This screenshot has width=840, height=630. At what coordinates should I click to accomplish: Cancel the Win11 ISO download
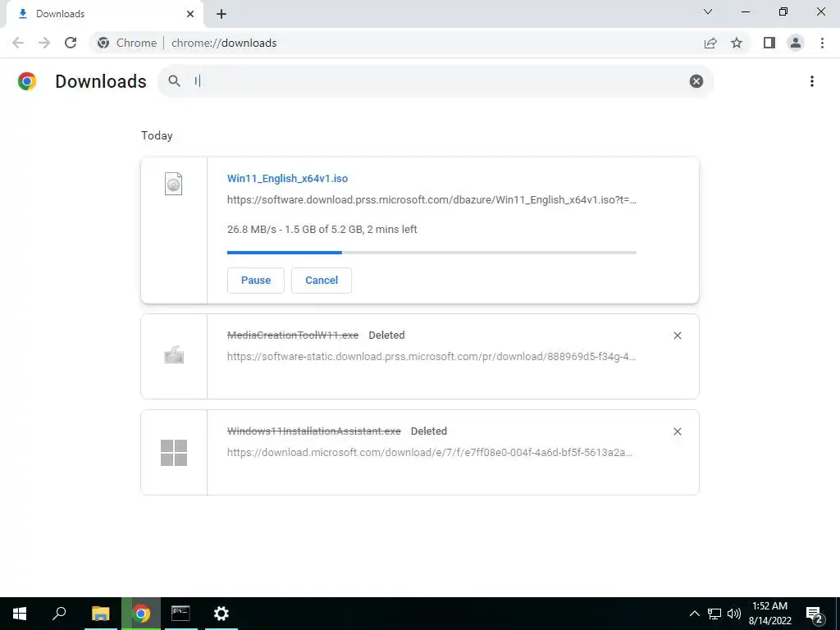322,281
